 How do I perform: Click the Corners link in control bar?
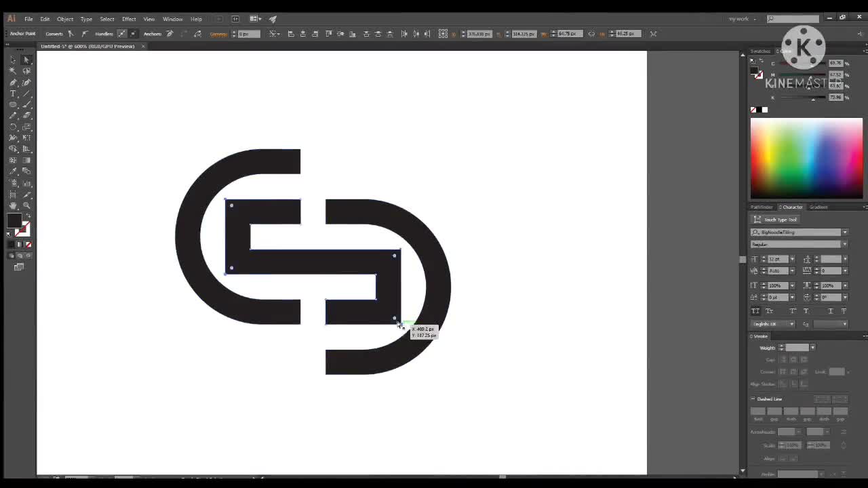click(x=218, y=34)
